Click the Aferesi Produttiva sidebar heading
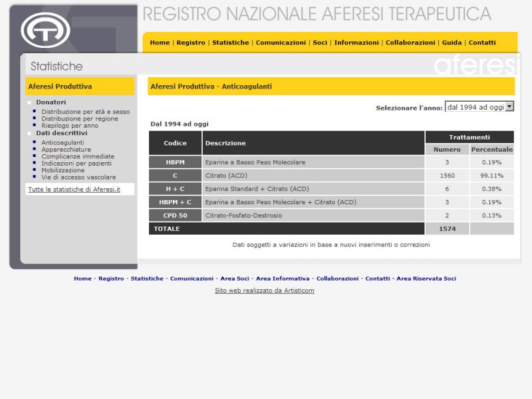 click(80, 86)
